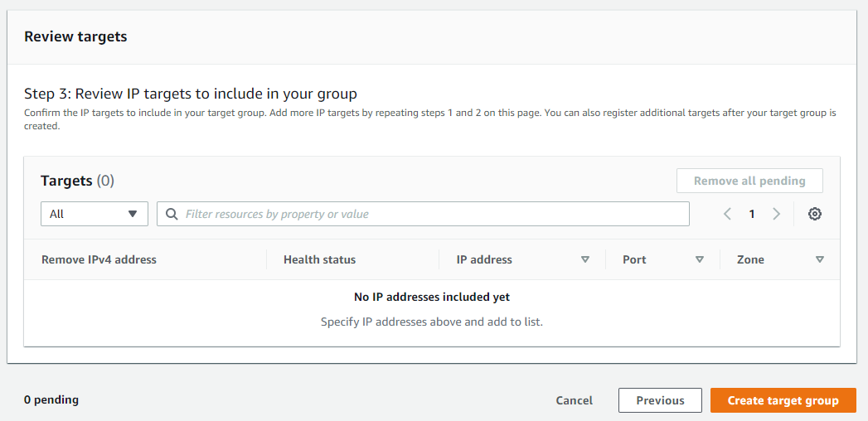Viewport: 868px width, 421px height.
Task: Click the IP address column header
Action: coord(484,259)
